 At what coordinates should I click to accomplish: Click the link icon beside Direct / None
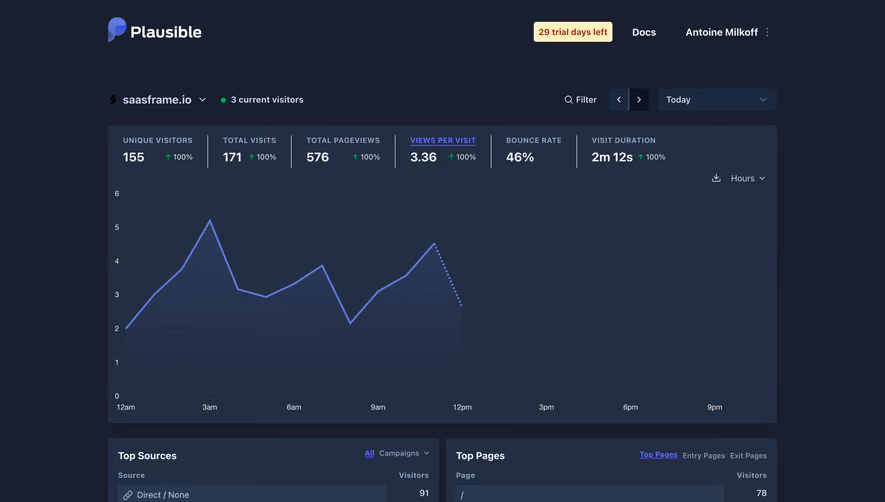pyautogui.click(x=128, y=495)
